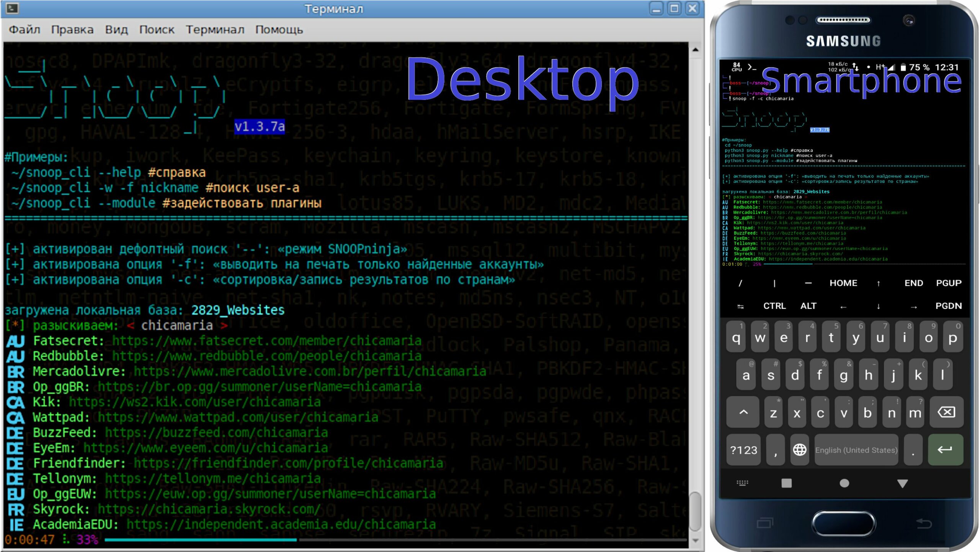Open the Вид menu

point(116,29)
